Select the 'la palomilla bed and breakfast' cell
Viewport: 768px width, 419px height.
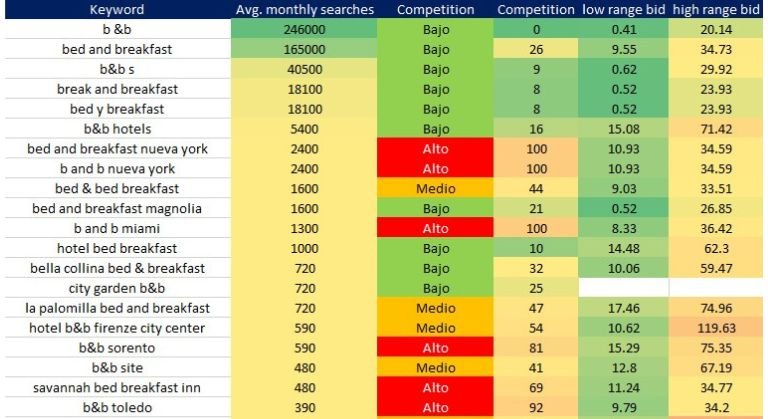pos(116,307)
